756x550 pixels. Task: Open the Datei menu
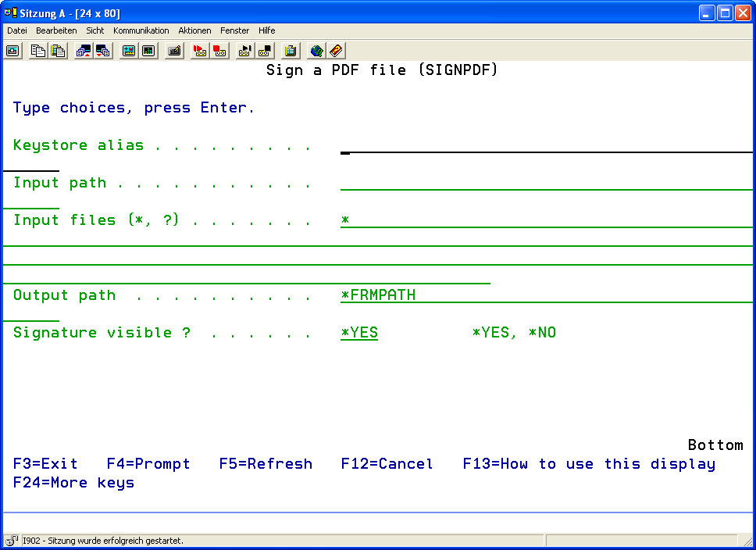[17, 30]
